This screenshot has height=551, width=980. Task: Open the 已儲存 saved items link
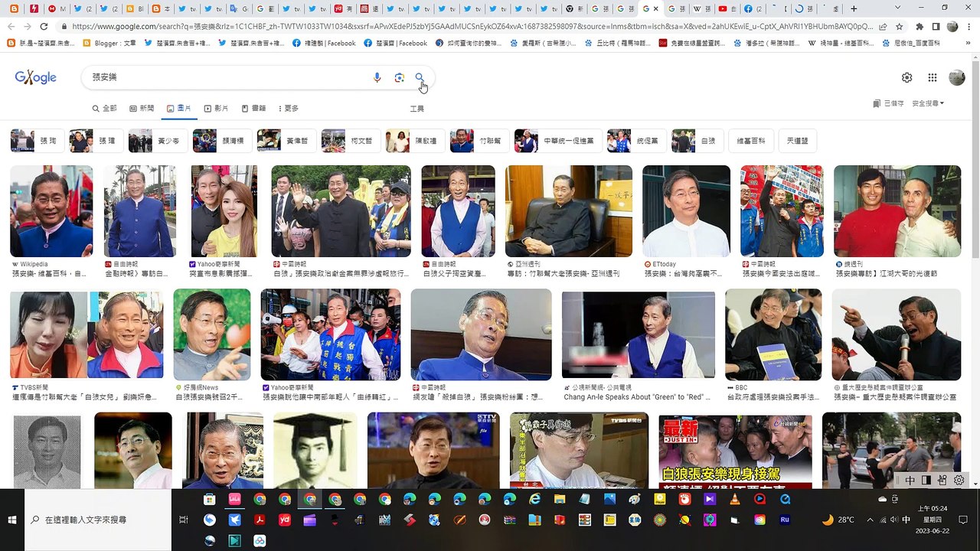click(x=889, y=103)
